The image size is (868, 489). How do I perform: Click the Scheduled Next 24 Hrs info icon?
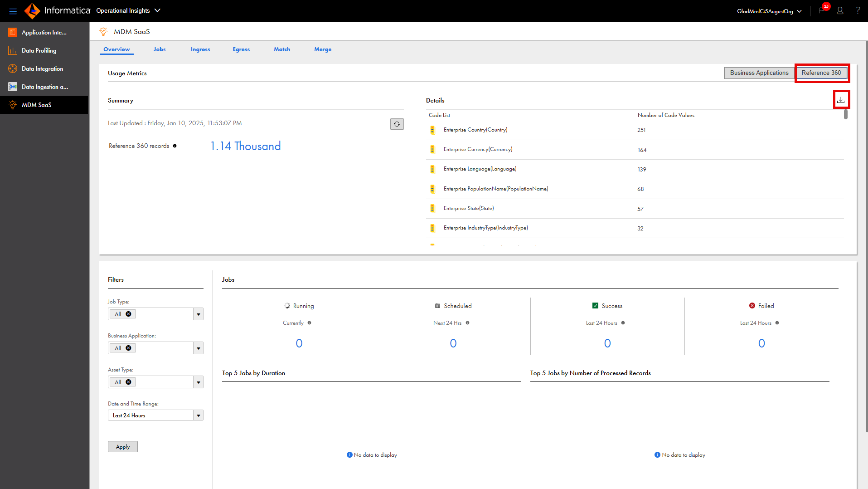(467, 323)
